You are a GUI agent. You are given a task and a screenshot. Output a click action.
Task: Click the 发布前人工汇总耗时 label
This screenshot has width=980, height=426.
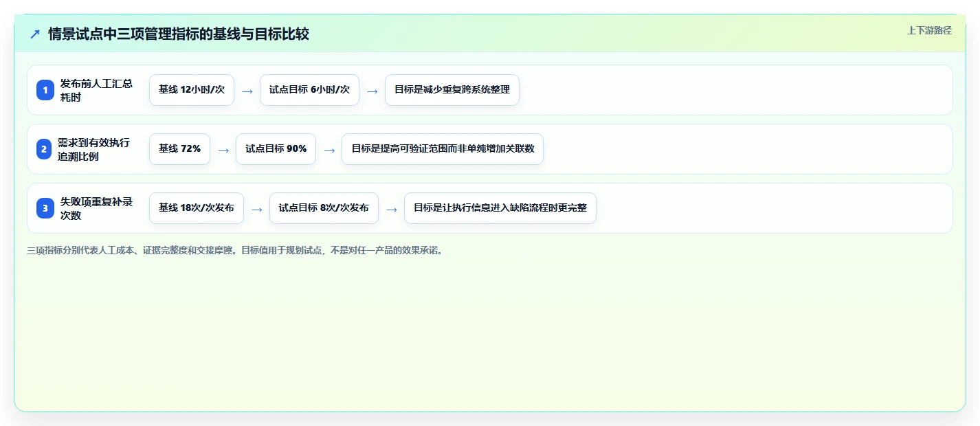coord(97,90)
